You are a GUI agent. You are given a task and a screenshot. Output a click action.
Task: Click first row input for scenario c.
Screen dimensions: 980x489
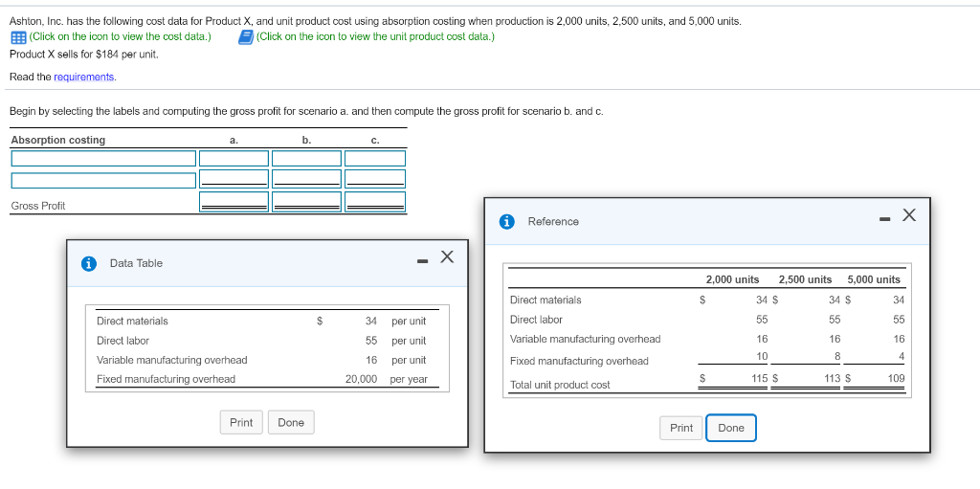[375, 158]
